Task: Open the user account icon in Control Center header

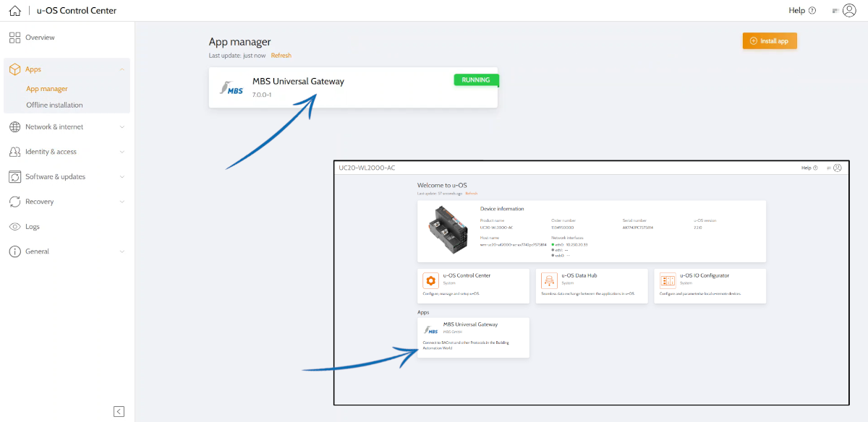Action: 849,10
